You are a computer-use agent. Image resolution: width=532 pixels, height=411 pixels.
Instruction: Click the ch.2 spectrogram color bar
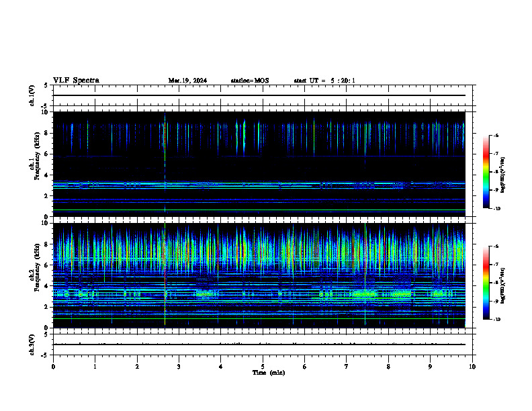point(486,283)
